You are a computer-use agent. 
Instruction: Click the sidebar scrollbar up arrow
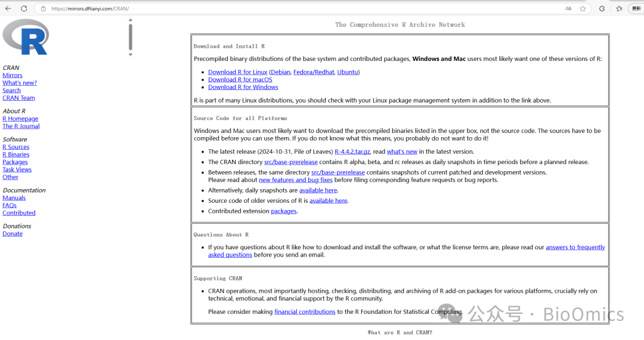click(x=131, y=20)
